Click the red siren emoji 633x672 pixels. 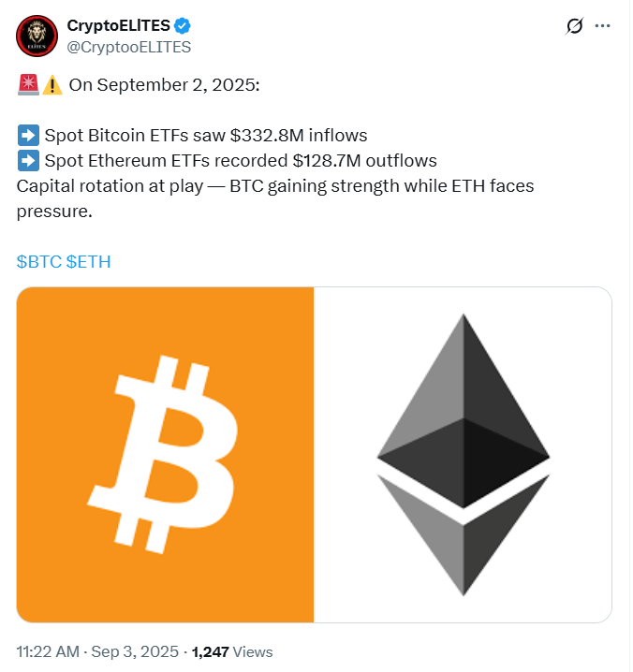26,86
